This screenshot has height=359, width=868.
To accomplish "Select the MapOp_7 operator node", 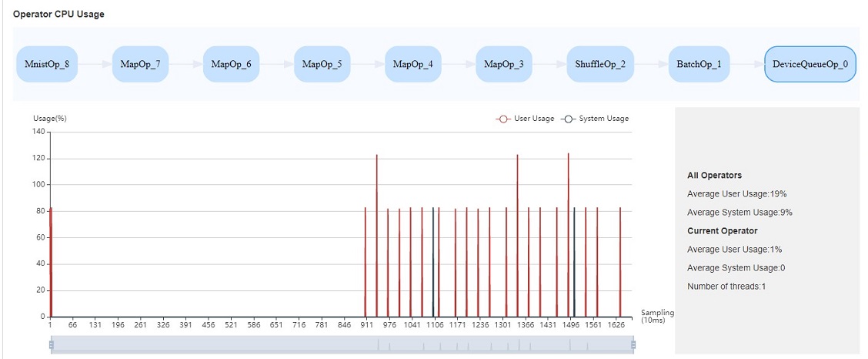I will (140, 64).
